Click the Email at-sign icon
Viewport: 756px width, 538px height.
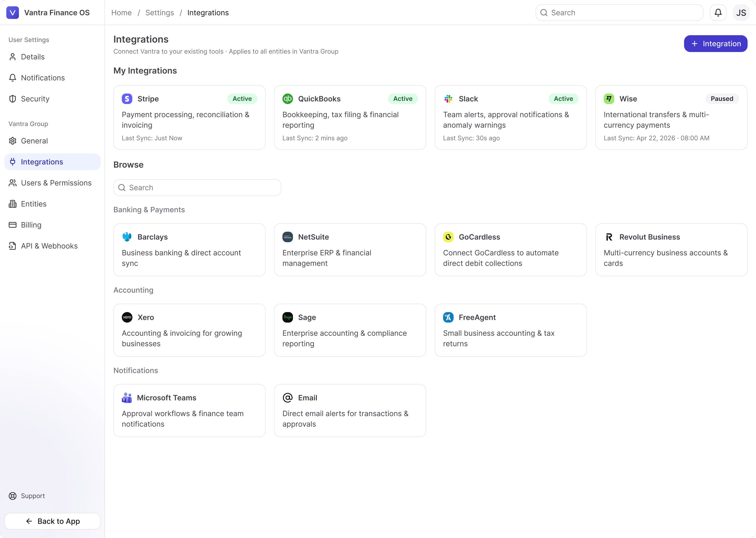[x=288, y=397]
